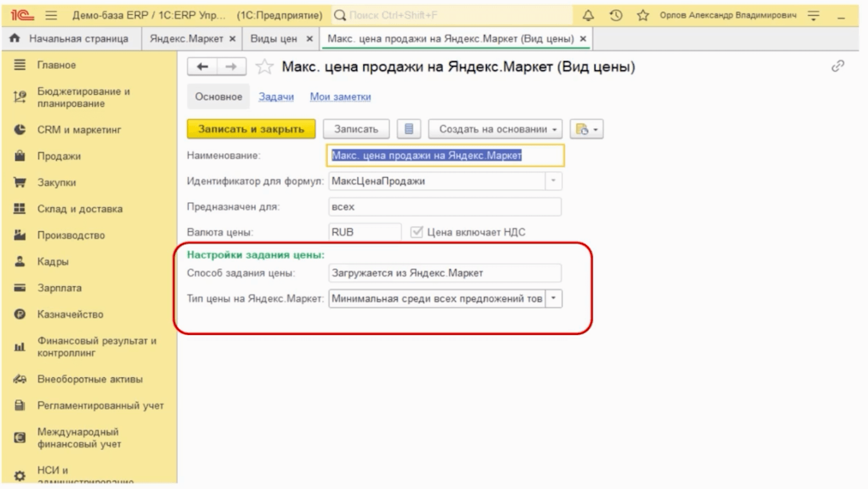
Task: Close the Яндекс.Маркет tab
Action: click(232, 39)
